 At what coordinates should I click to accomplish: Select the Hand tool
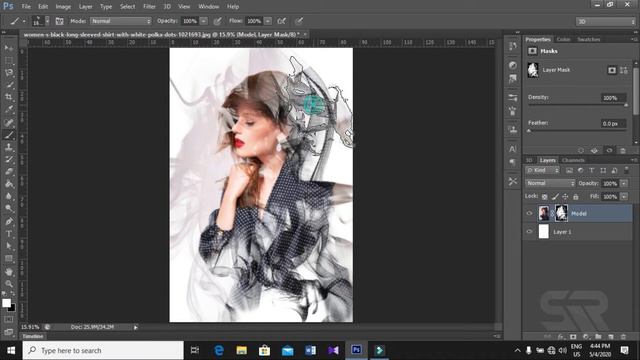9,271
